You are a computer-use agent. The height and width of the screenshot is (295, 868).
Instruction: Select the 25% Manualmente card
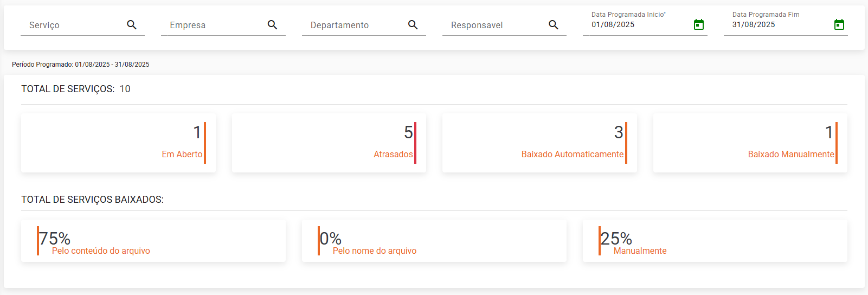pos(715,241)
